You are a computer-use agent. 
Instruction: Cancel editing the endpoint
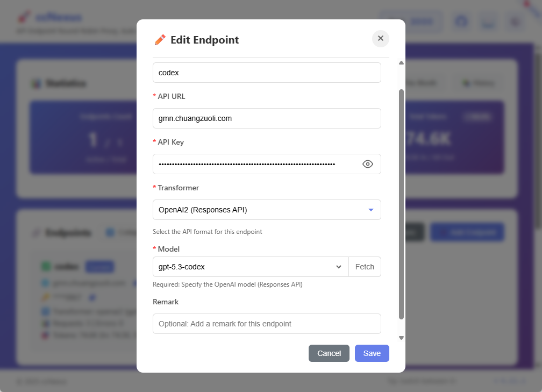(x=329, y=353)
